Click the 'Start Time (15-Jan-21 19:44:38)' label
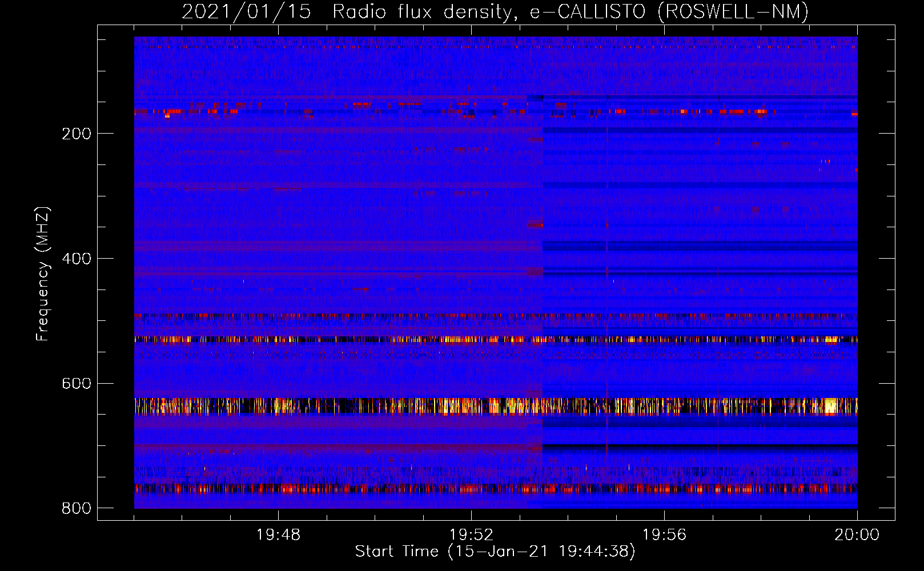Screen dimensions: 924x571 coord(495,552)
